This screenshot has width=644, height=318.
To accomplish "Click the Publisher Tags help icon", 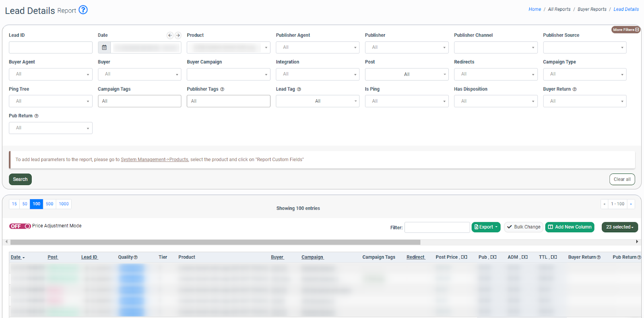I will [x=222, y=89].
